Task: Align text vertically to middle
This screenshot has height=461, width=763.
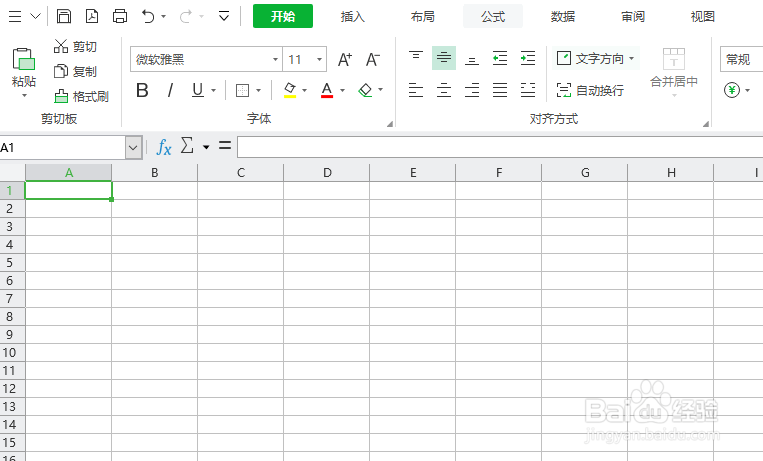Action: click(x=444, y=58)
